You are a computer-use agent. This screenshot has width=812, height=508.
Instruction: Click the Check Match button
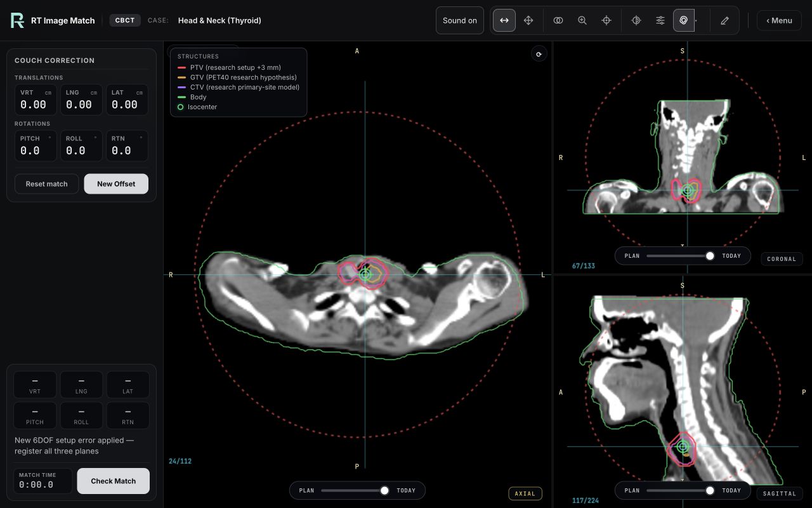[x=114, y=481]
